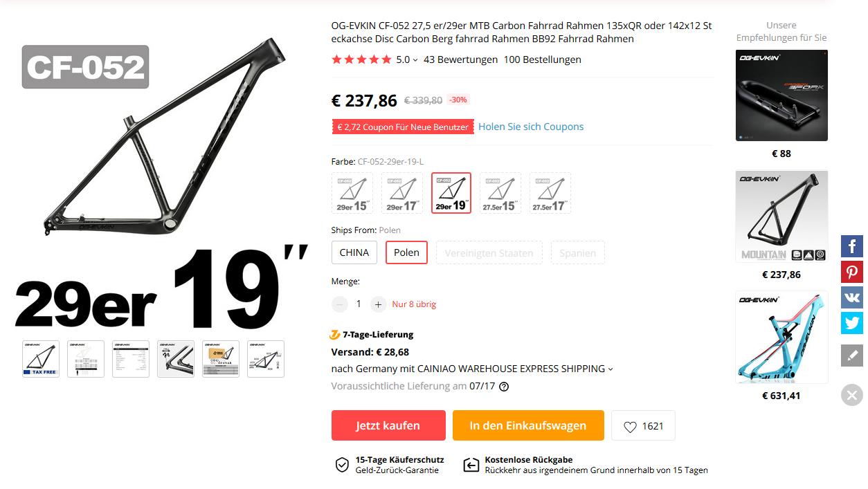Expand the 5.0 rating breakdown dropdown
The image size is (868, 489).
pyautogui.click(x=415, y=60)
